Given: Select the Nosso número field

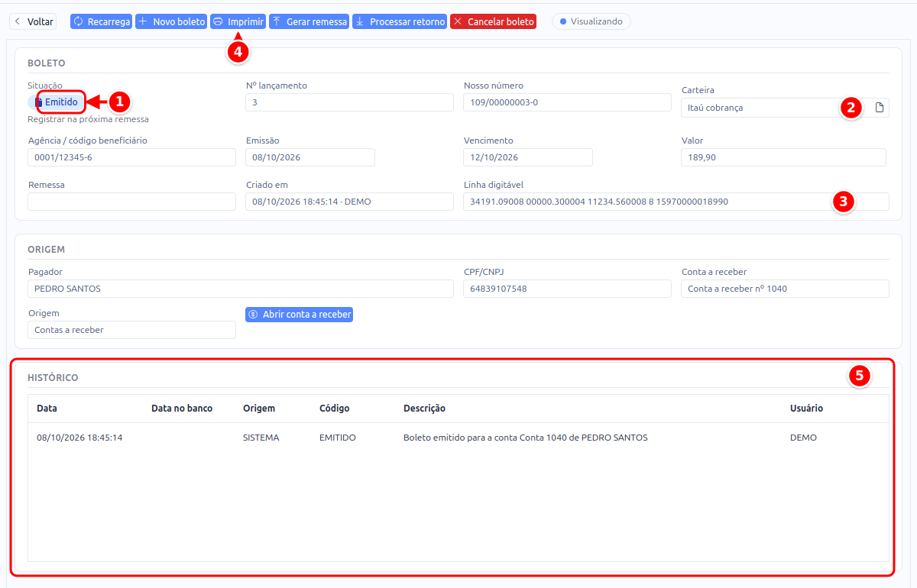Looking at the screenshot, I should click(567, 102).
